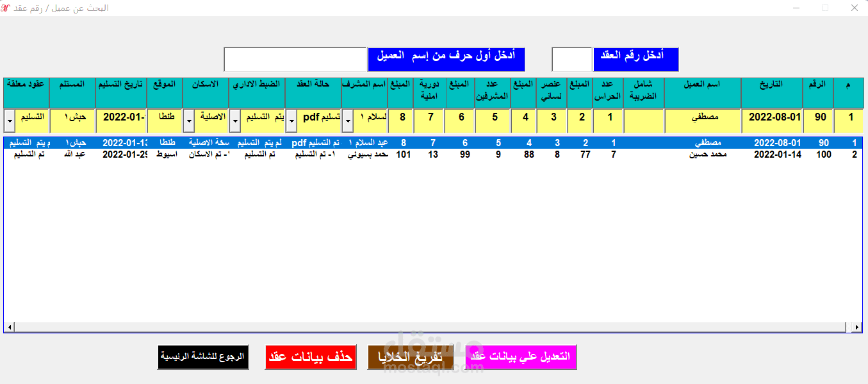868x384 pixels.
Task: Click the تاريخ التسليم column header
Action: coord(121,92)
